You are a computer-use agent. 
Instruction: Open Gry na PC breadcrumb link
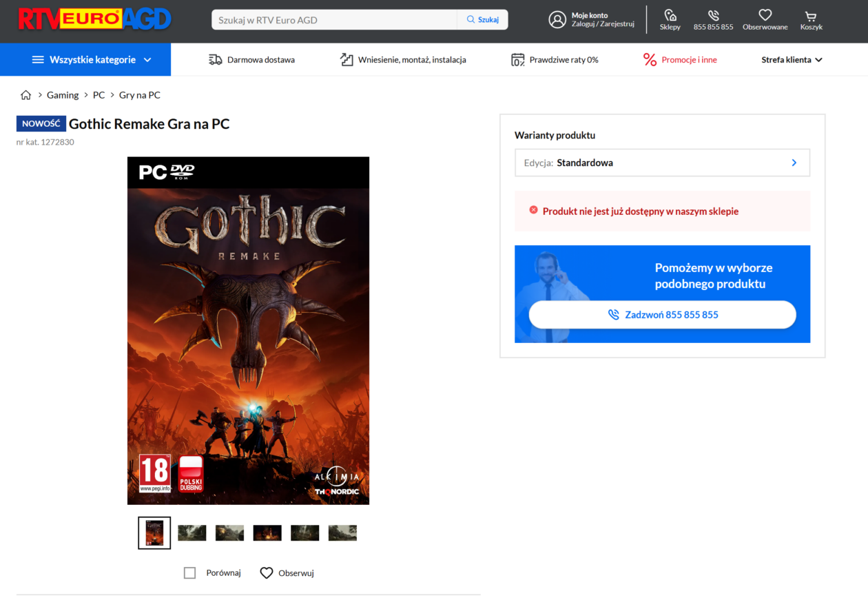tap(139, 95)
